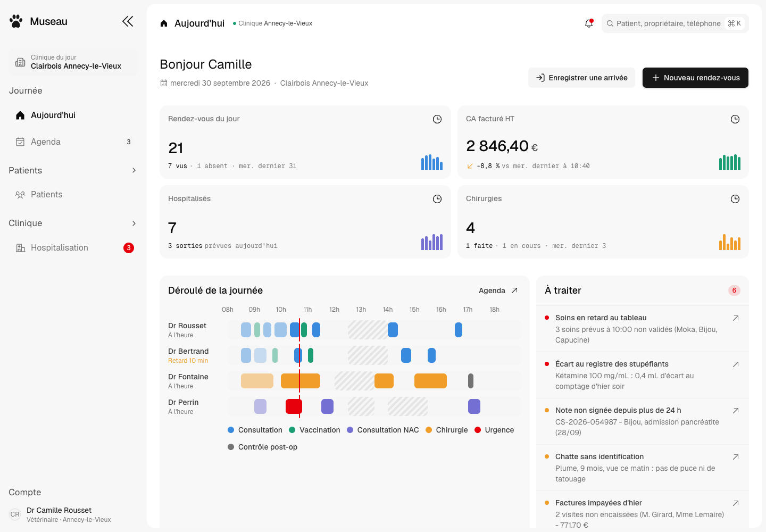The image size is (766, 532).
Task: Collapse the sidebar with the double chevron
Action: click(128, 21)
